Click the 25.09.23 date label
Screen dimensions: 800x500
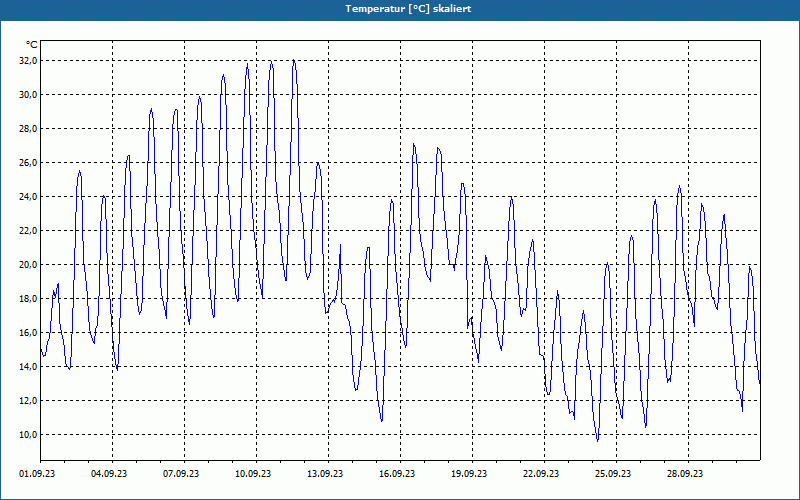[x=613, y=474]
